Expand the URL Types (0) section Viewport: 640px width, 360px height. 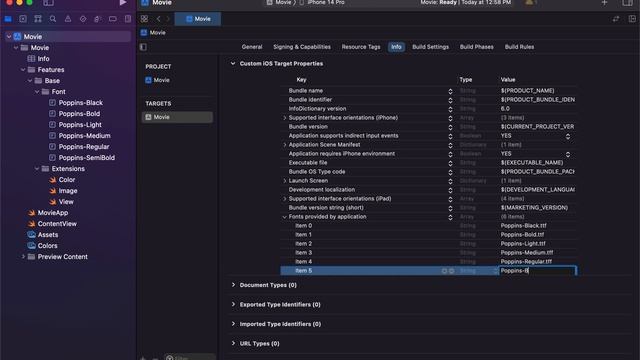click(x=233, y=343)
